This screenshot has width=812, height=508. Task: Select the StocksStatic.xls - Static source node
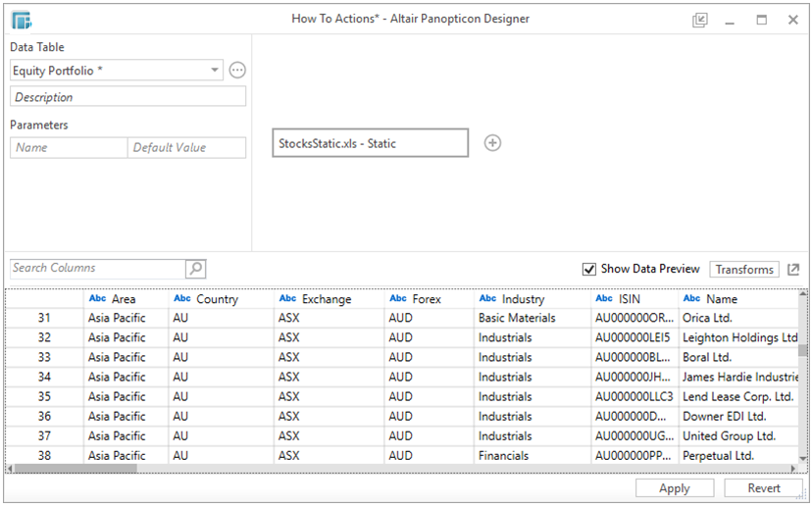coord(370,143)
